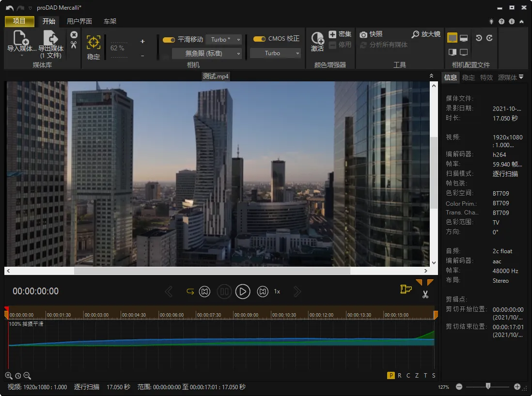Expand the Turbo * dropdown beside 平滑移动

point(223,40)
